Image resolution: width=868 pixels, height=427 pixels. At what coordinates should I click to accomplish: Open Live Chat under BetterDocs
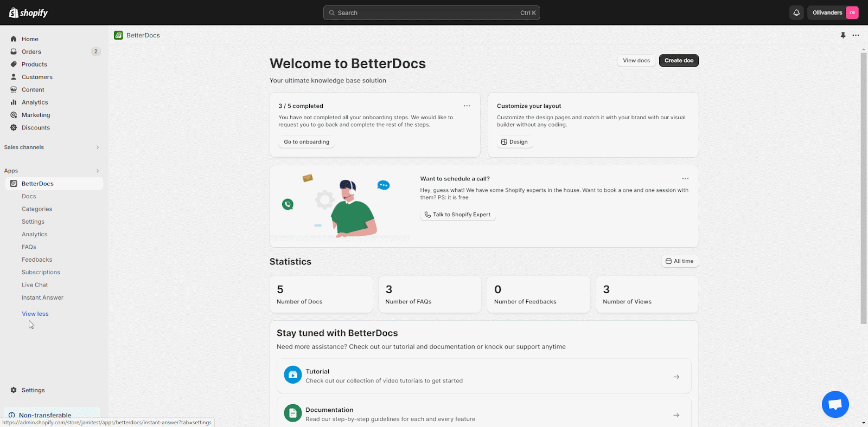[x=35, y=284]
